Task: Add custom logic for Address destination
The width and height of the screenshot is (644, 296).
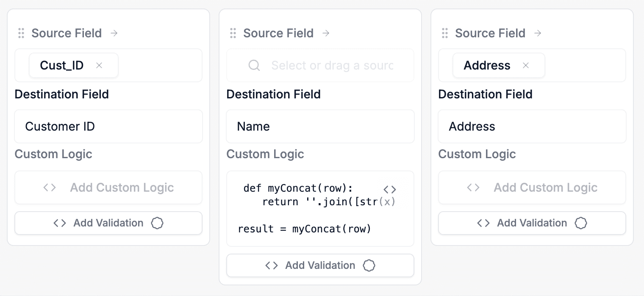Action: pyautogui.click(x=532, y=187)
